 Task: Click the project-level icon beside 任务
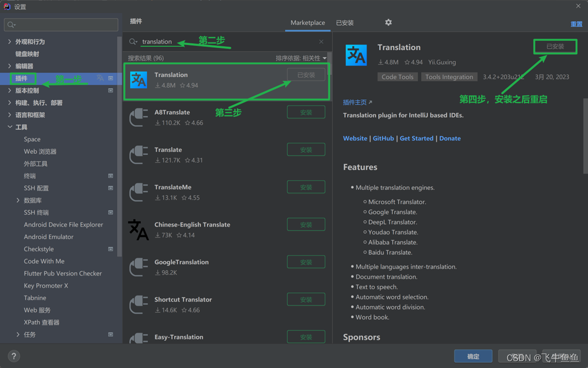point(110,334)
